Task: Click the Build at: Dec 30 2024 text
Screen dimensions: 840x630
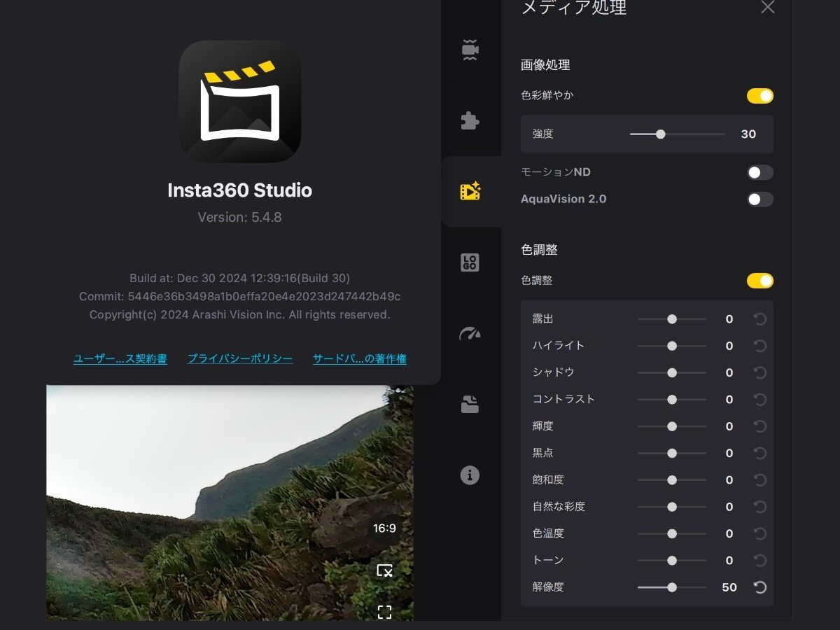Action: [240, 278]
